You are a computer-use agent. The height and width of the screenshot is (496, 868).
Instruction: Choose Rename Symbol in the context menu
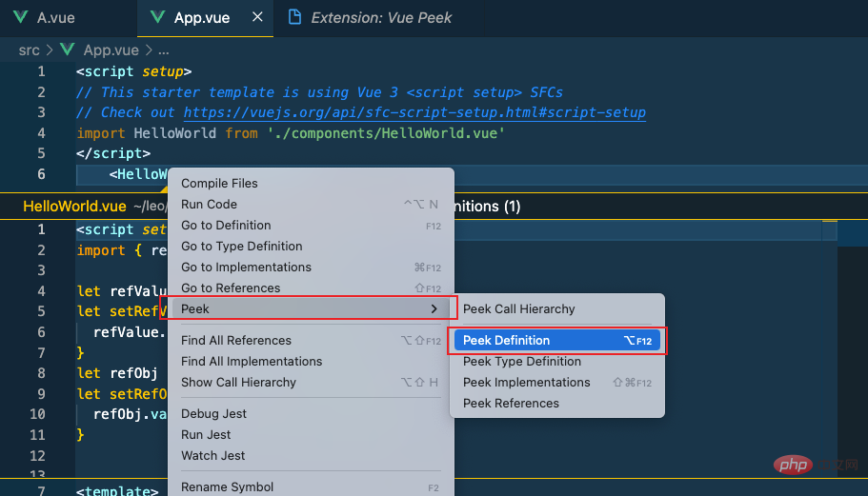[x=227, y=487]
